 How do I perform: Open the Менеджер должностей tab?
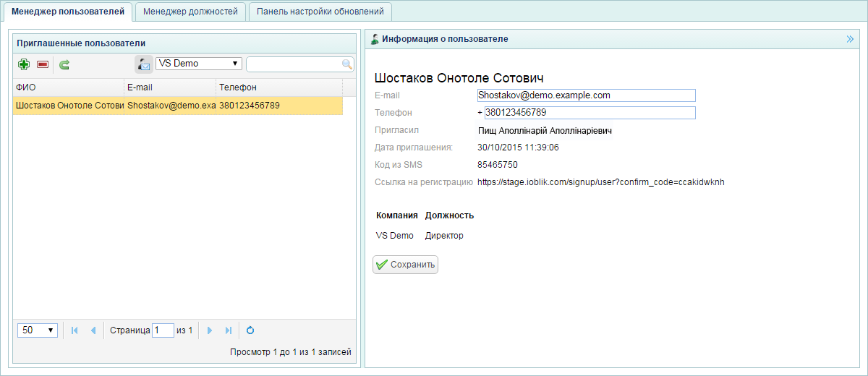[190, 12]
